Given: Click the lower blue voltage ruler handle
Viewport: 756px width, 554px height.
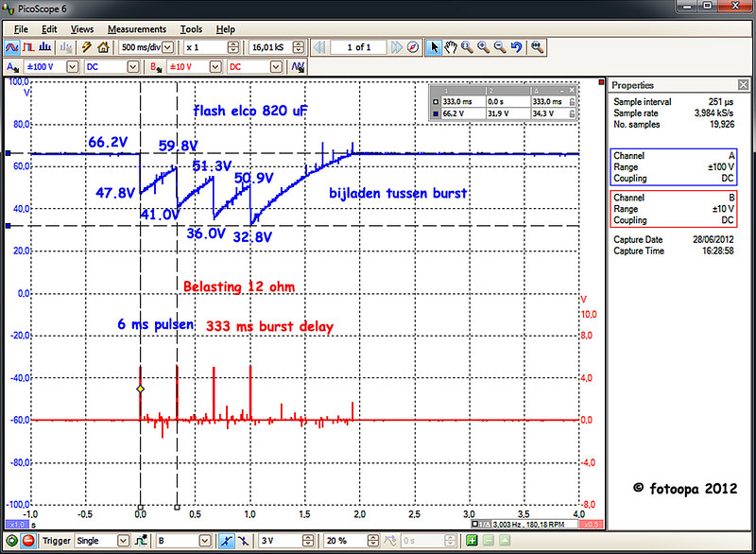Looking at the screenshot, I should pos(9,226).
